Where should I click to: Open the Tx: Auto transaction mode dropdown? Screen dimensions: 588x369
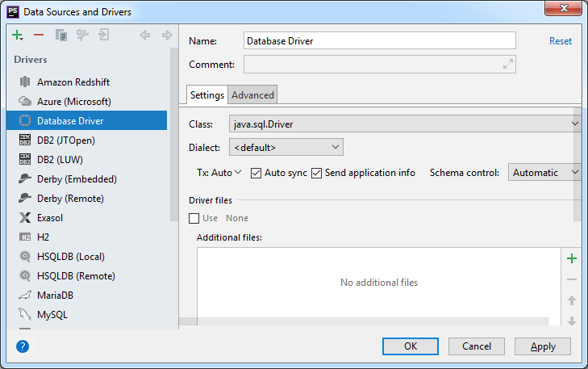pos(219,173)
